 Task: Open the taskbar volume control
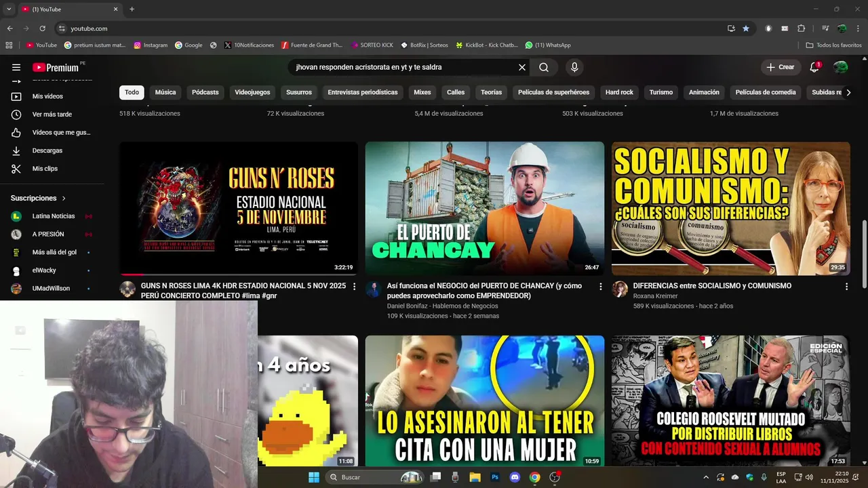[x=809, y=477]
